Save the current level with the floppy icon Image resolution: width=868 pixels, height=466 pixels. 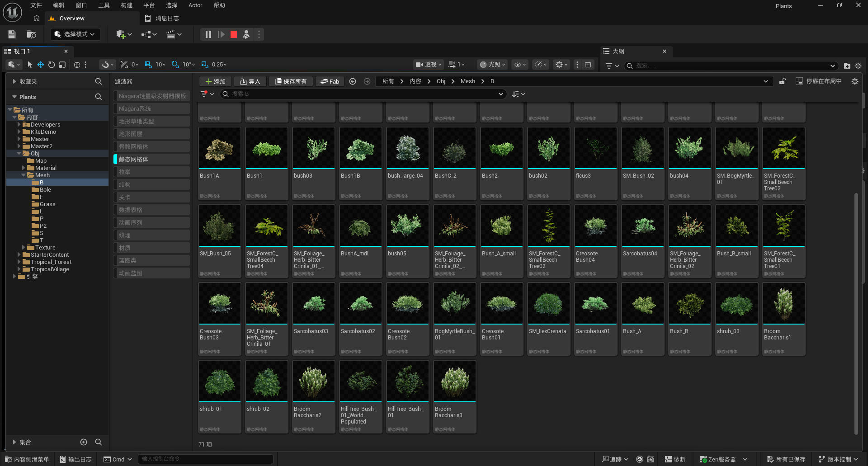tap(12, 34)
